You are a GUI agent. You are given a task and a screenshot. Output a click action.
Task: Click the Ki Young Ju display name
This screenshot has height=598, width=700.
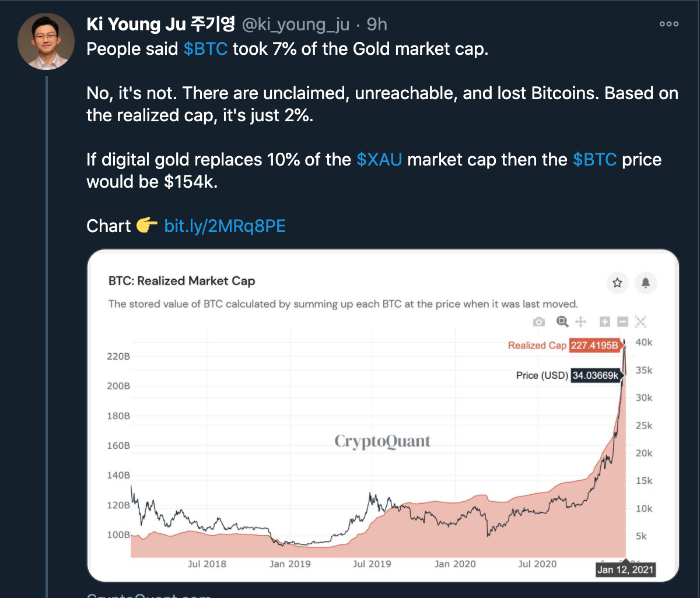click(x=160, y=24)
